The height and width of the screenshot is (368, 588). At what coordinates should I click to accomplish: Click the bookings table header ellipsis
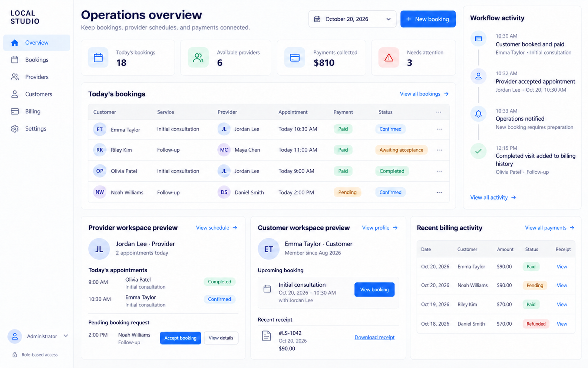click(x=439, y=112)
